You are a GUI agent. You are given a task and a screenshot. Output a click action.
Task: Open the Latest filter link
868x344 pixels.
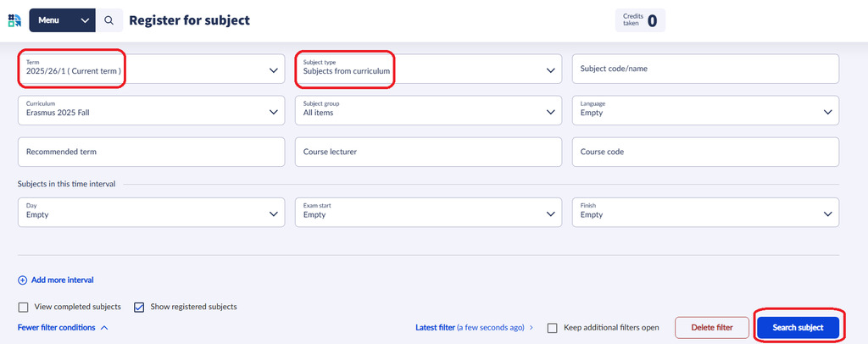click(473, 327)
